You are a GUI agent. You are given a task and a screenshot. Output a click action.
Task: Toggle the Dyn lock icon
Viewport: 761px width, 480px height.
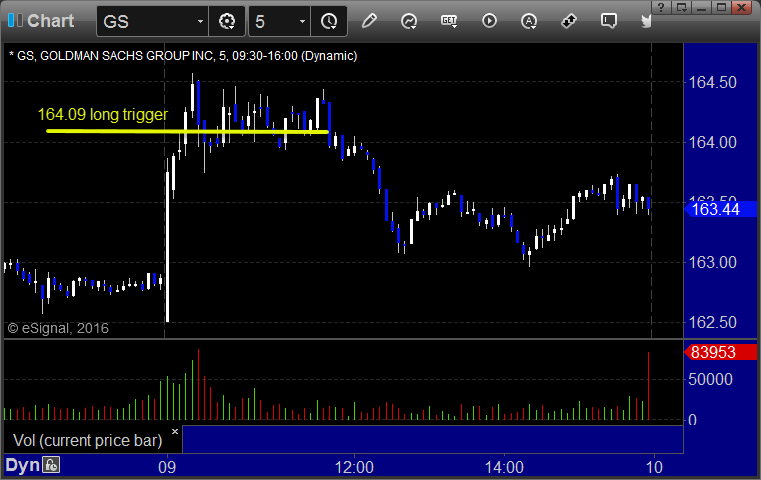point(51,465)
